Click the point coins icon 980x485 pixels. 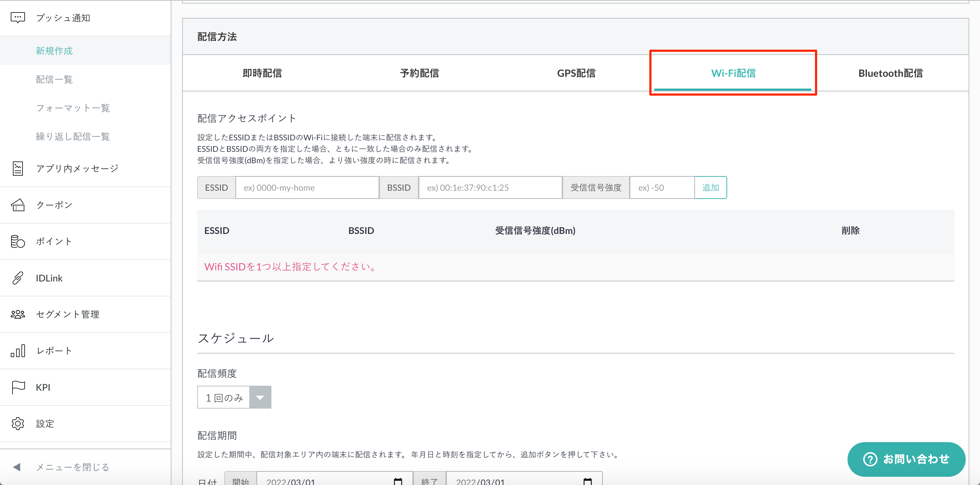17,241
